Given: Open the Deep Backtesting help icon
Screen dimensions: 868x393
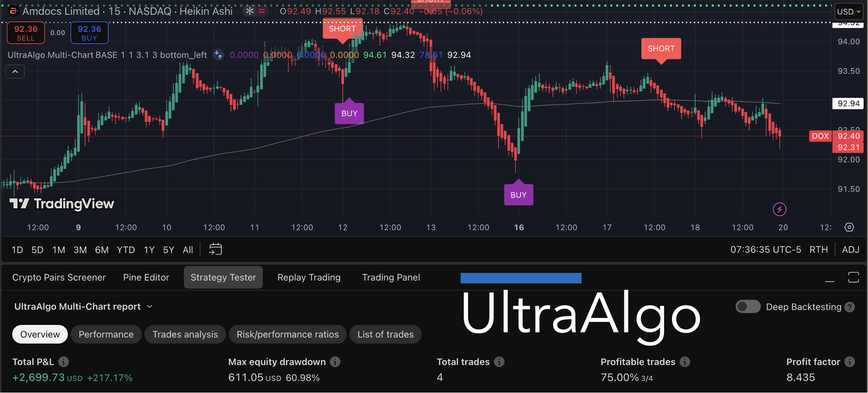Looking at the screenshot, I should pyautogui.click(x=850, y=307).
